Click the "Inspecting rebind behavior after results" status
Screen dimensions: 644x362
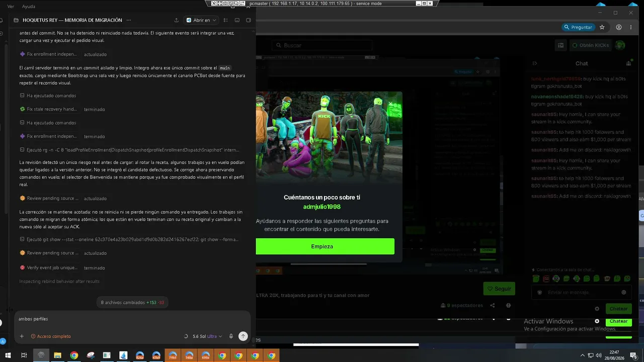(59, 282)
